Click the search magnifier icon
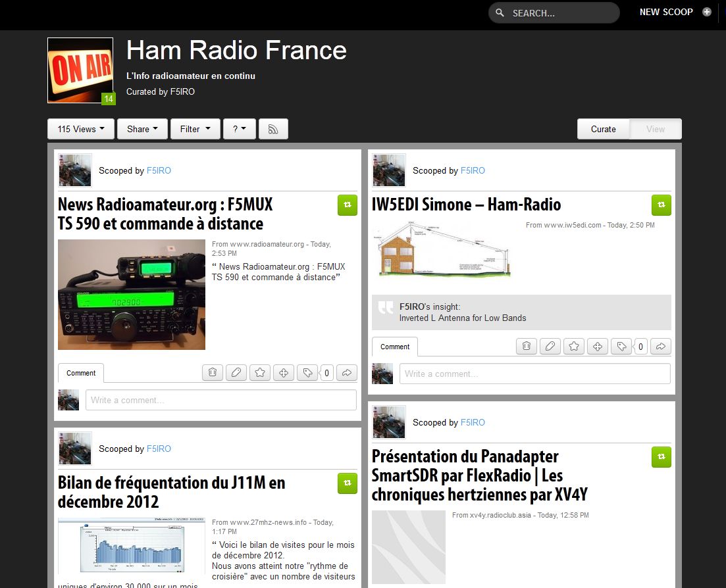Image resolution: width=726 pixels, height=588 pixels. point(500,13)
